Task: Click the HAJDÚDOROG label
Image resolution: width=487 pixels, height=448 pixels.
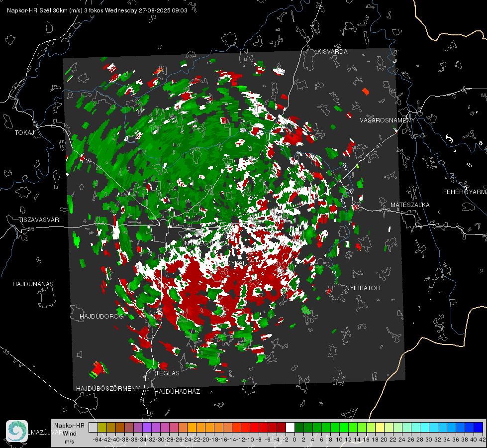Action: coord(101,317)
